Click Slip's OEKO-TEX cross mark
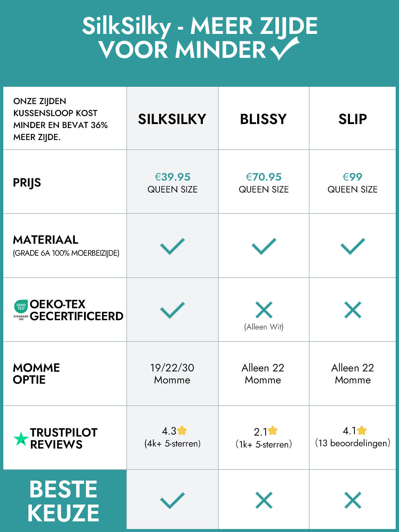Viewport: 399px width, 532px height. pyautogui.click(x=353, y=310)
